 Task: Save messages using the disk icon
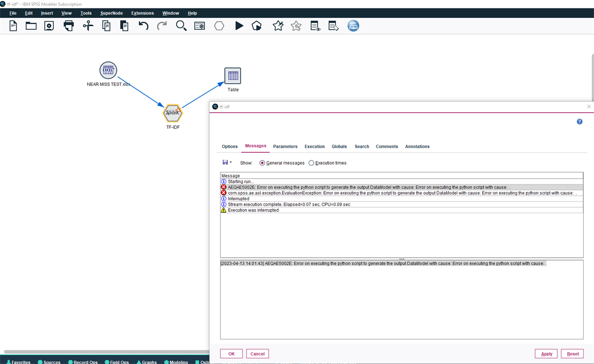(x=224, y=162)
